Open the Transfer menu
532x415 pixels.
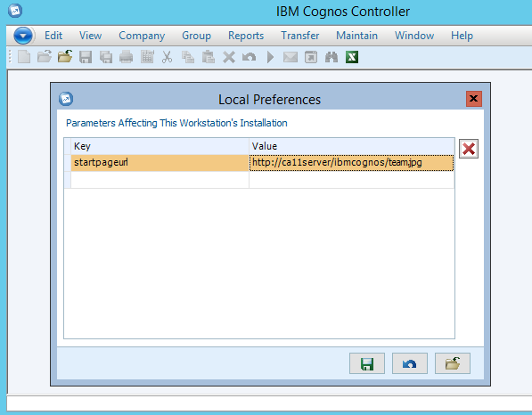click(300, 36)
